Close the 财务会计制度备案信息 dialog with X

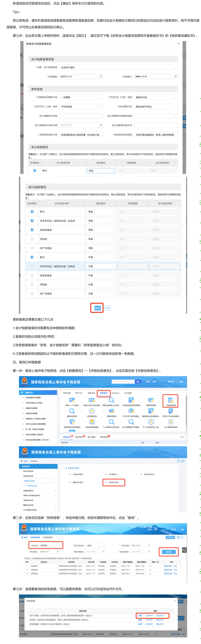pyautogui.click(x=178, y=44)
